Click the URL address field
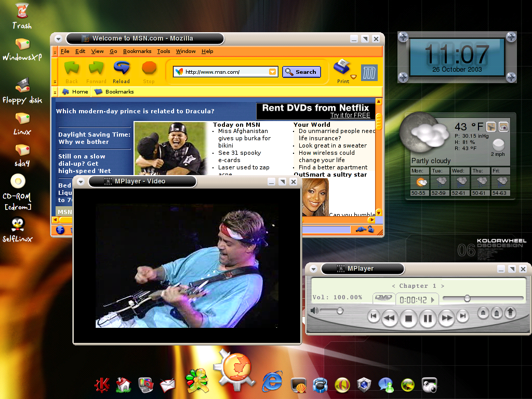532x399 pixels. click(x=225, y=72)
